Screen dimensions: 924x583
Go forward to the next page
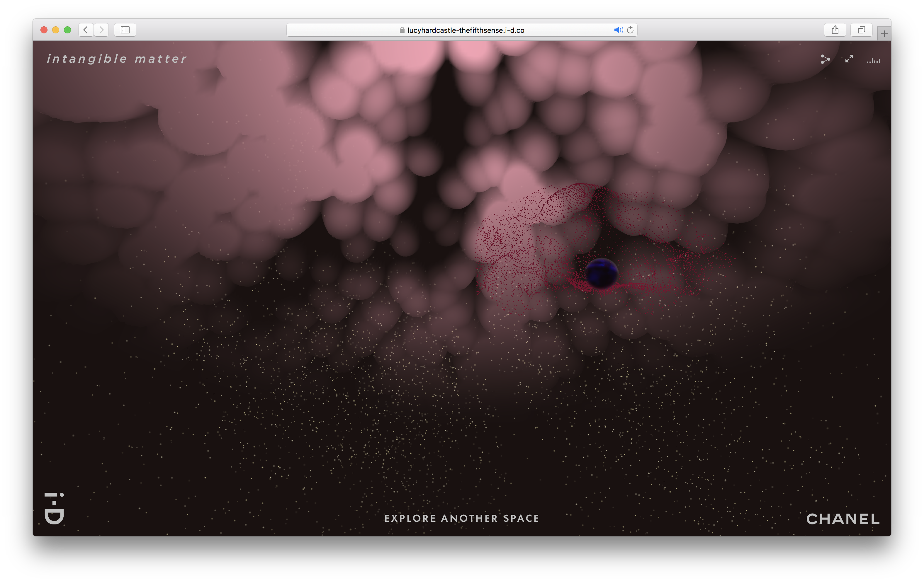(x=101, y=30)
